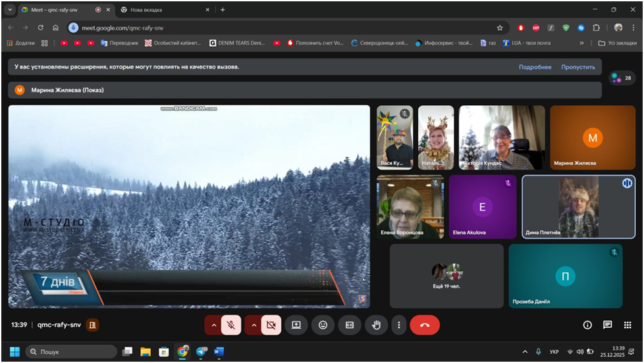Open meeting details info icon
This screenshot has width=644, height=363.
pyautogui.click(x=587, y=325)
